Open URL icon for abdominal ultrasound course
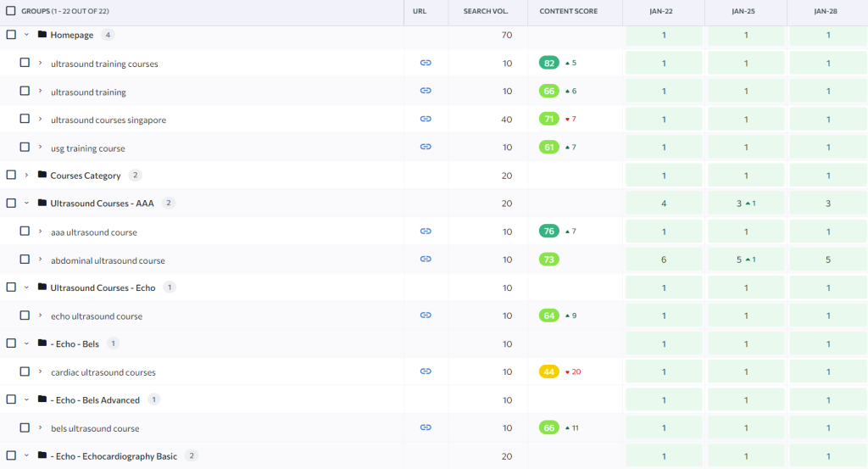Viewport: 868px width, 469px height. coord(426,260)
